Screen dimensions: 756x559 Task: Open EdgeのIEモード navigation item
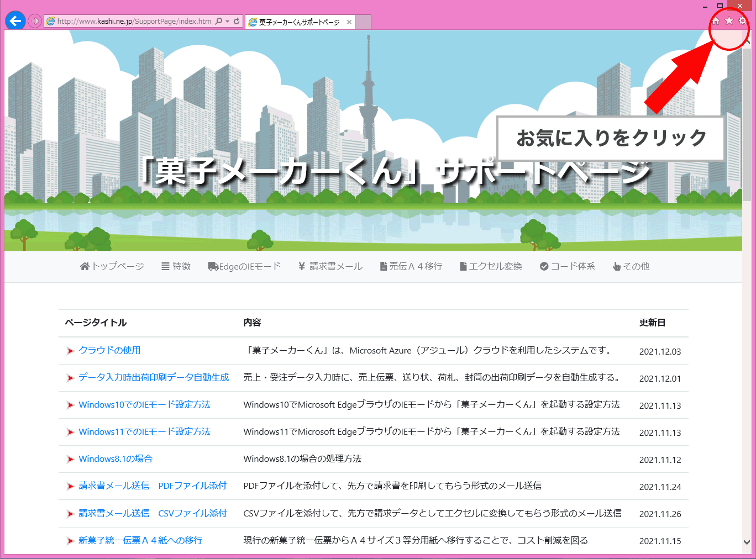click(x=244, y=266)
